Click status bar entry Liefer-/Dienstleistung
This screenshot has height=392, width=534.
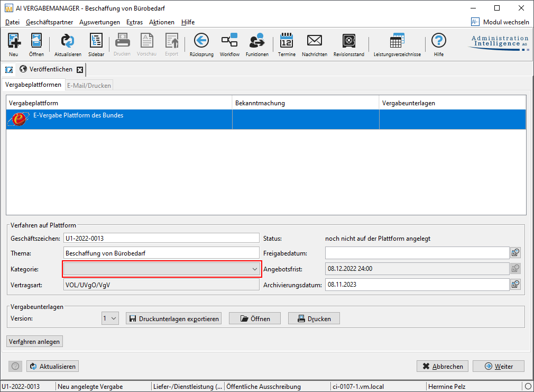(x=188, y=387)
